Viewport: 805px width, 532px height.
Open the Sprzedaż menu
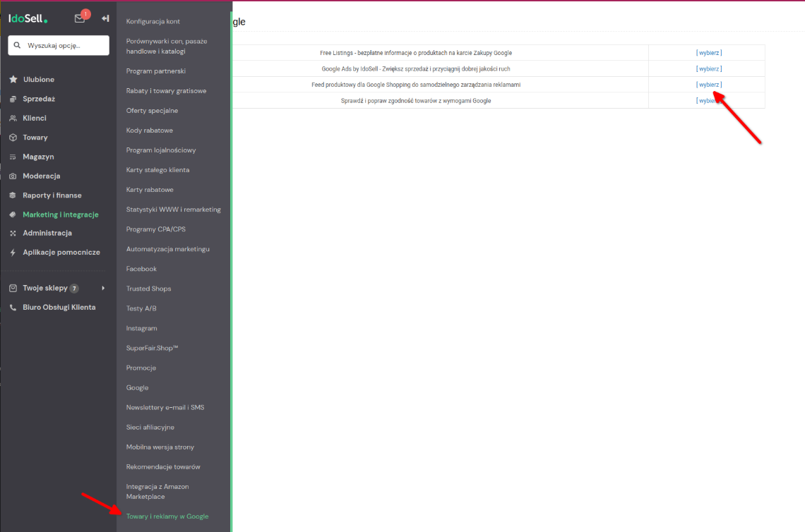39,99
